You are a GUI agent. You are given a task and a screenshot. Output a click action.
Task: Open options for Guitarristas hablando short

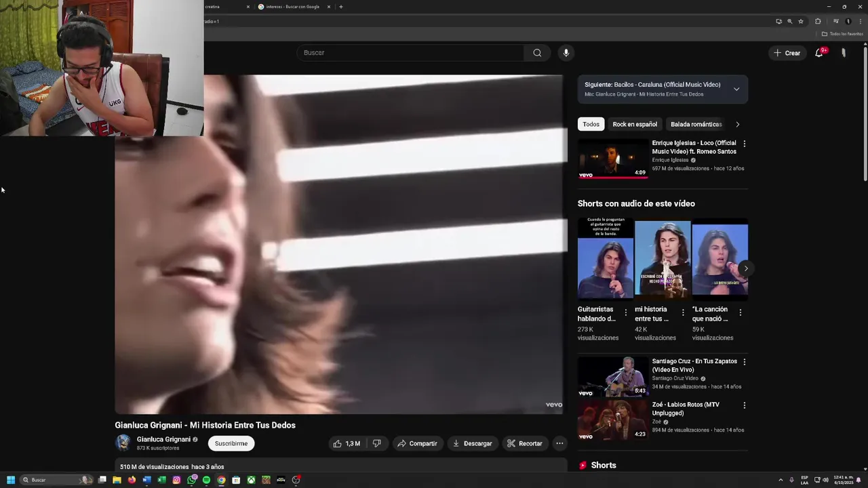[626, 312]
